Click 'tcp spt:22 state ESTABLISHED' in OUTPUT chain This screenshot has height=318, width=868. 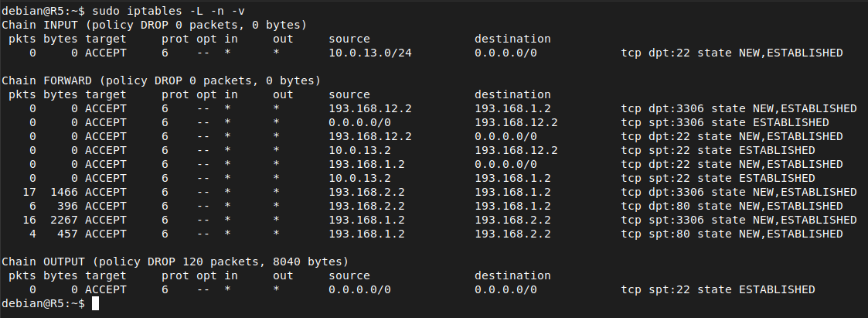tap(718, 289)
